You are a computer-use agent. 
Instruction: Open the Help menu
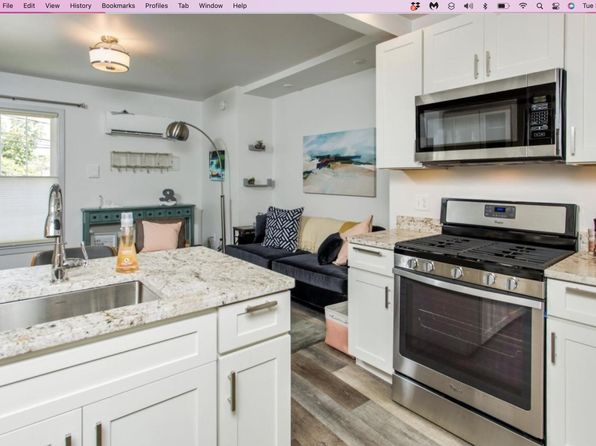[240, 6]
